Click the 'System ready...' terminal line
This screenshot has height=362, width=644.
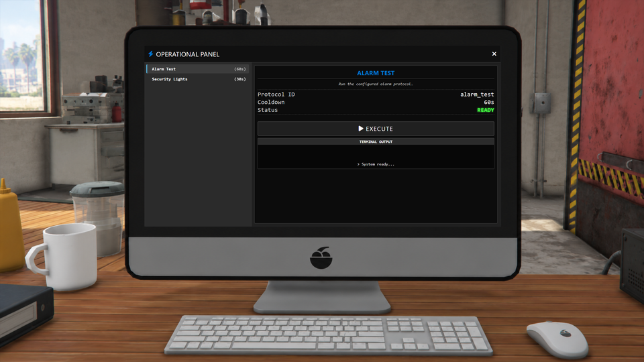376,164
